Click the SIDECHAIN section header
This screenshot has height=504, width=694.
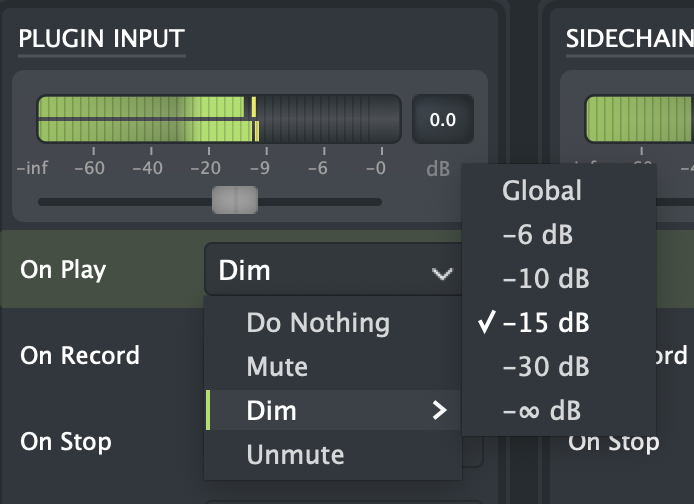click(629, 39)
